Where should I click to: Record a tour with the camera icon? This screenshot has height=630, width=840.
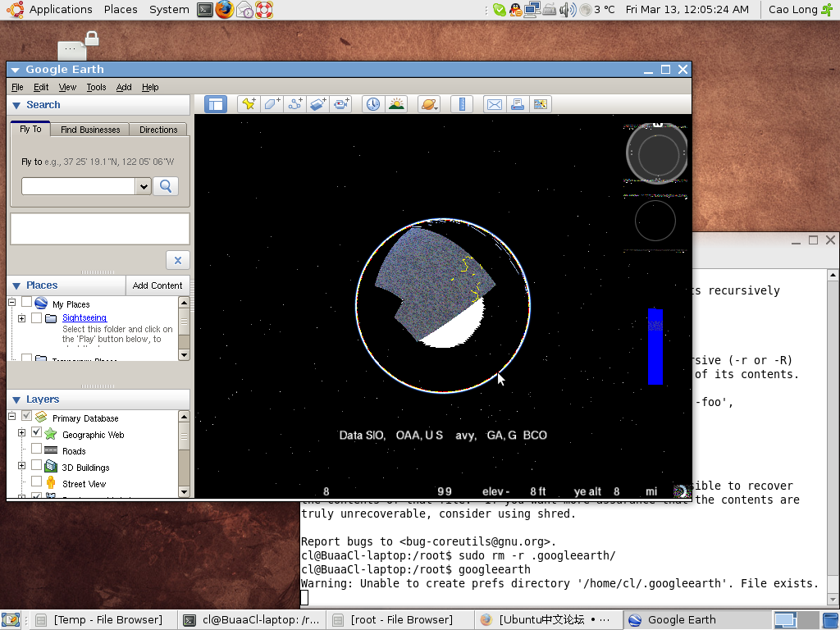click(340, 104)
